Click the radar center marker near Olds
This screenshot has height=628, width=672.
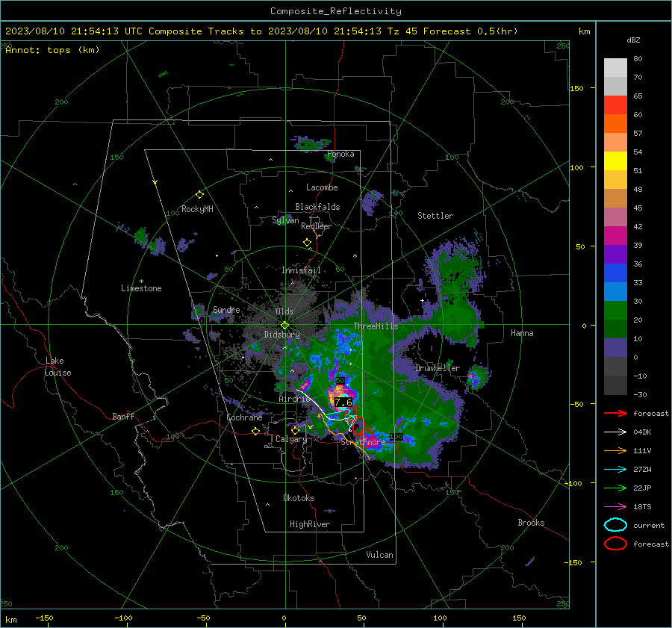pos(284,326)
